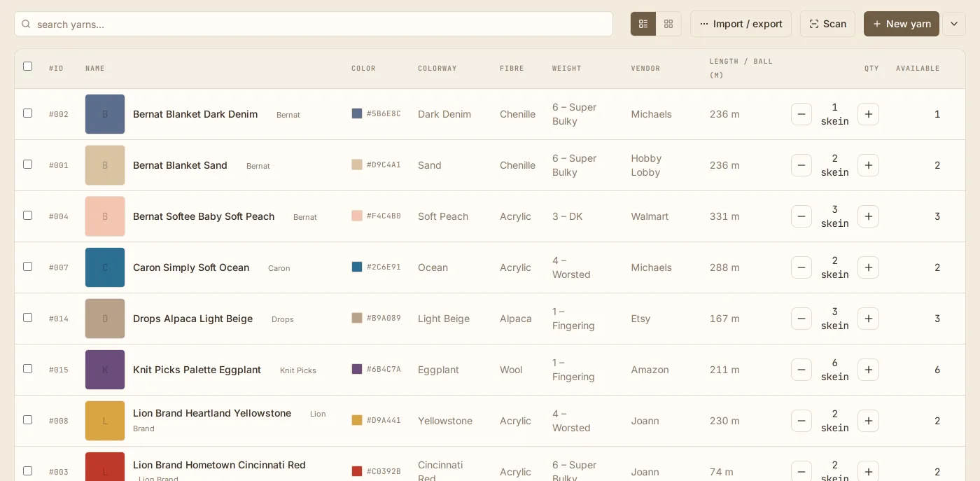Click the Eggplant #6B4C7A color swatch
This screenshot has height=481, width=980.
pos(357,369)
